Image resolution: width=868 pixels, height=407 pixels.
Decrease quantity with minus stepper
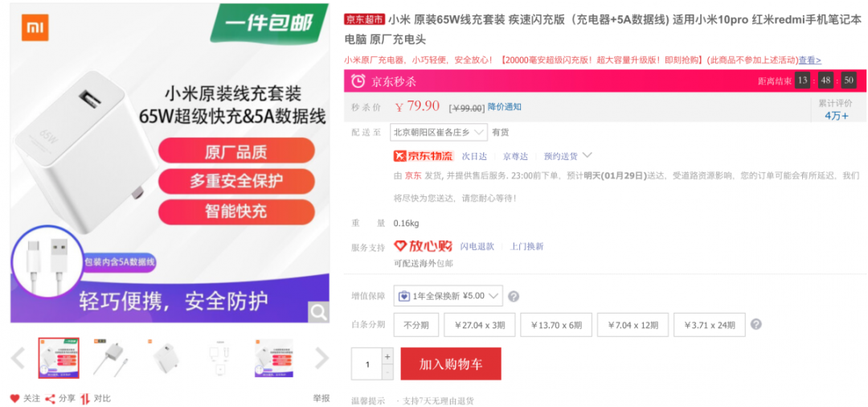pyautogui.click(x=387, y=372)
